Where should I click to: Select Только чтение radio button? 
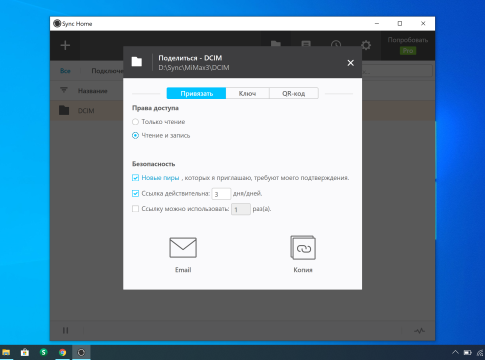tap(135, 122)
